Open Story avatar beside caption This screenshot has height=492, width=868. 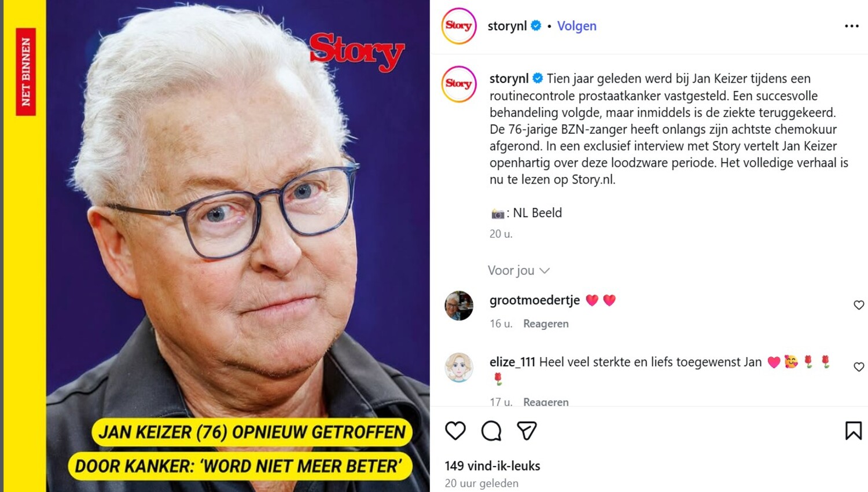pyautogui.click(x=459, y=85)
